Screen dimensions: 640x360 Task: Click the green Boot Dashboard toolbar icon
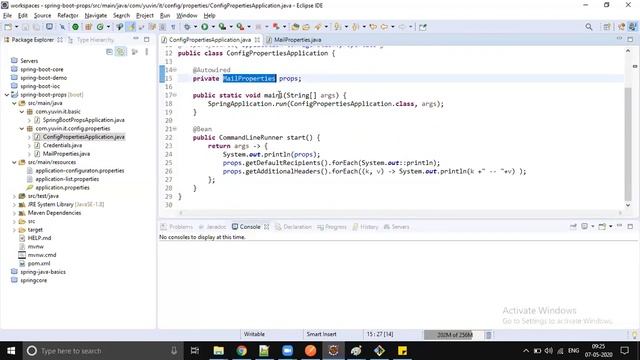(76, 27)
